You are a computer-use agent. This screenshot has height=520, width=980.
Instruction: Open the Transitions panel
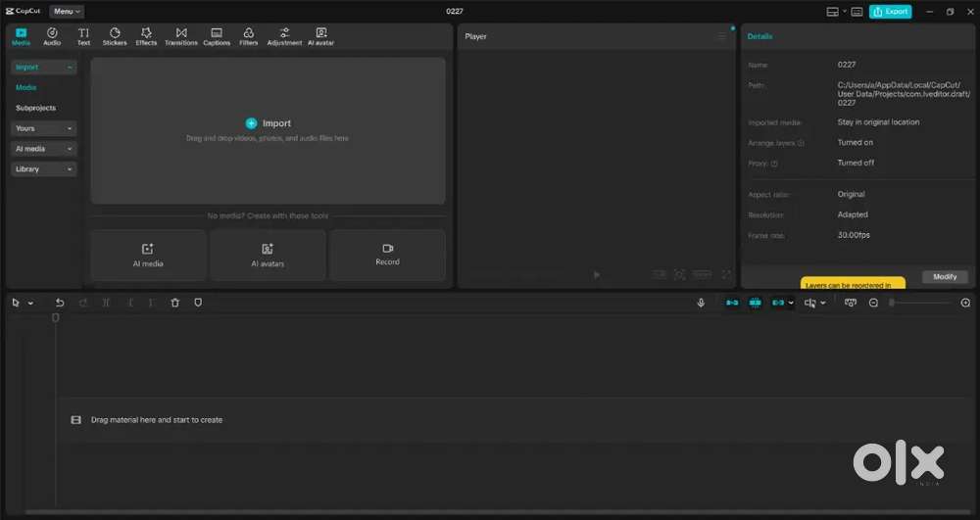[181, 36]
